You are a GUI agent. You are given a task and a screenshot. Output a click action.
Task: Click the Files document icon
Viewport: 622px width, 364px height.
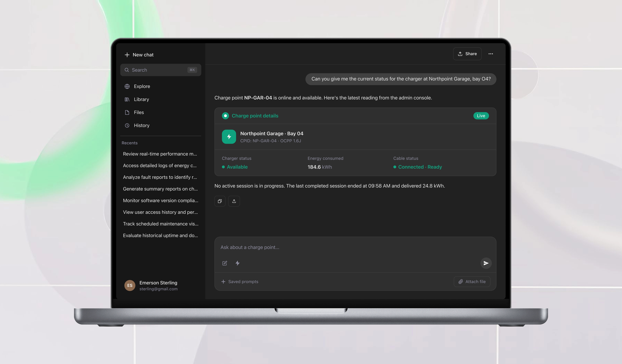pyautogui.click(x=127, y=112)
